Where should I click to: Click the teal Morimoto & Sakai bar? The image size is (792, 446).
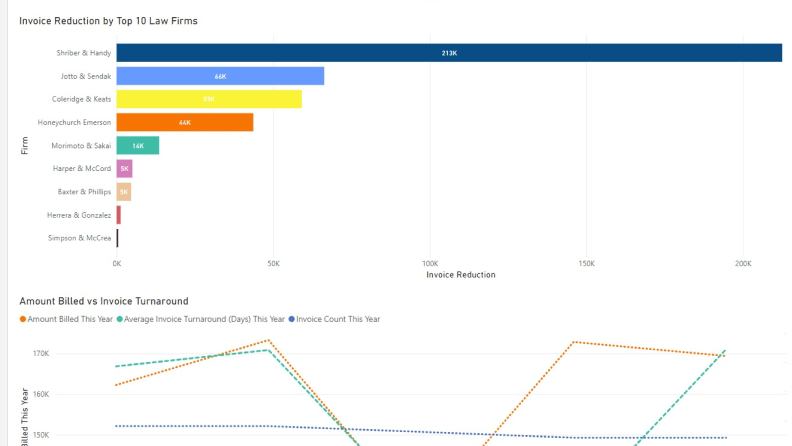(x=138, y=146)
